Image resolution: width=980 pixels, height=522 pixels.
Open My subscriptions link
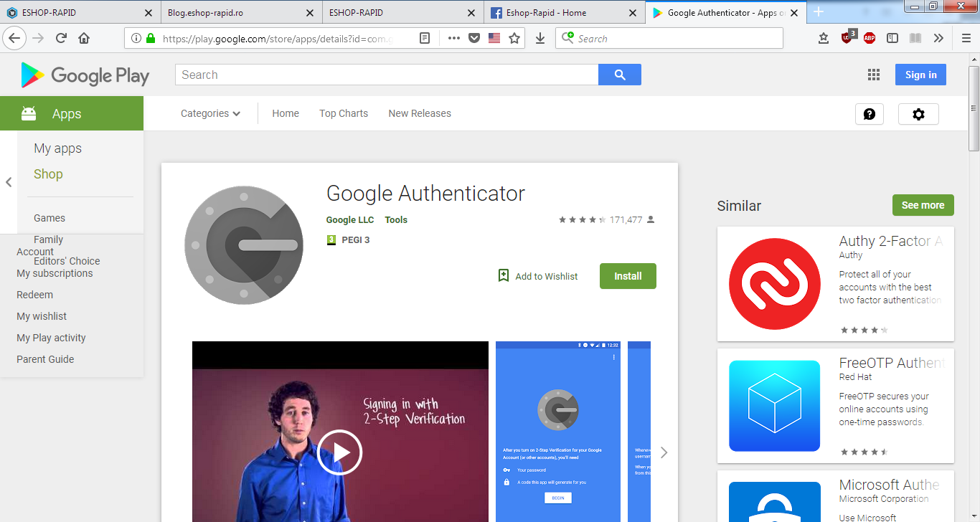point(55,273)
